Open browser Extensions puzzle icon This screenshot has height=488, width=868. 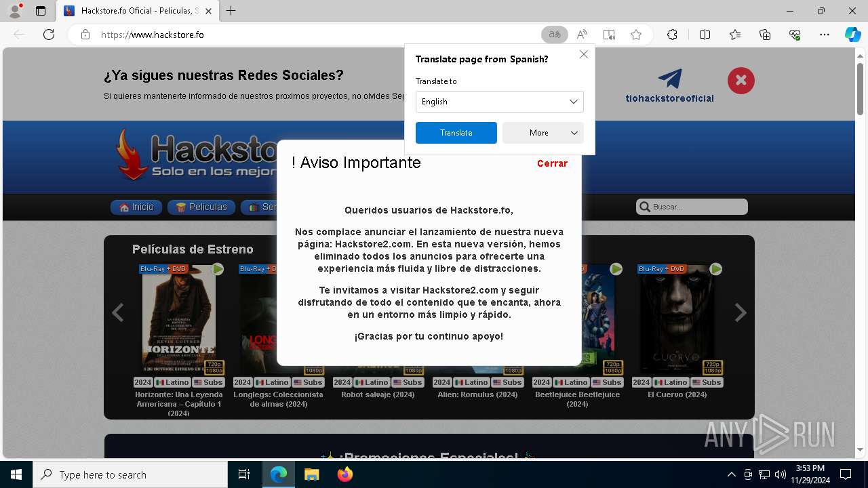pyautogui.click(x=672, y=35)
